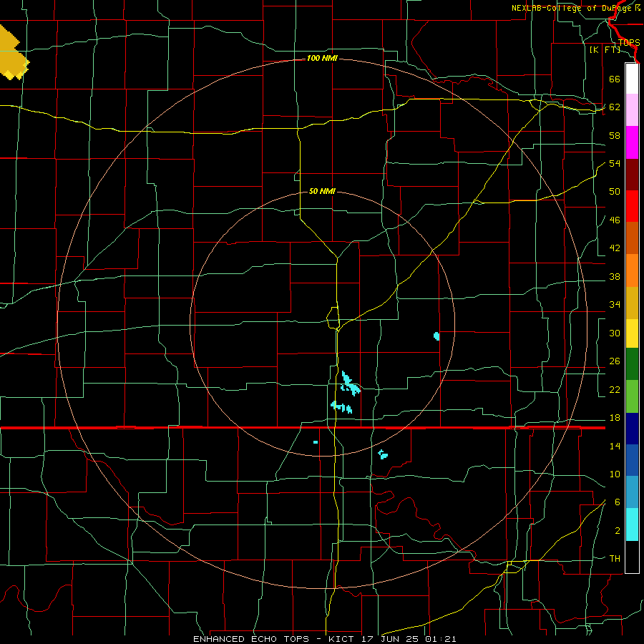Pick the magenta legend color block
Viewport: 644px width, 644px height.
[x=632, y=142]
